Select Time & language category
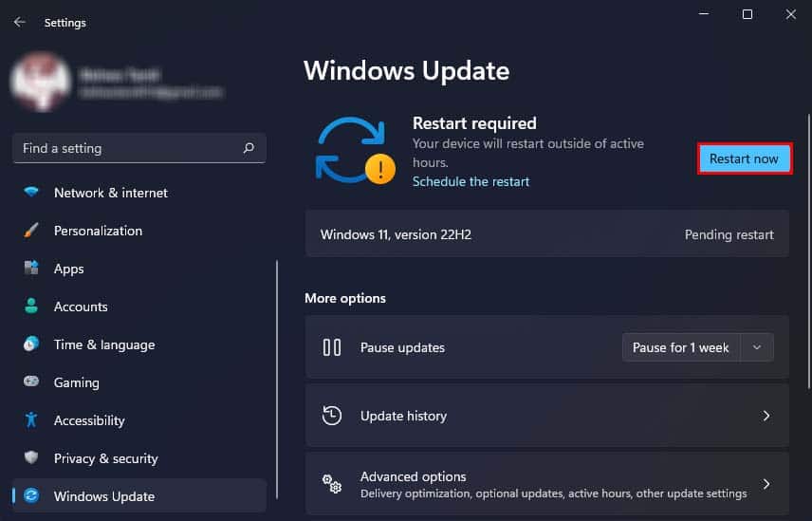This screenshot has height=521, width=812. 139,344
